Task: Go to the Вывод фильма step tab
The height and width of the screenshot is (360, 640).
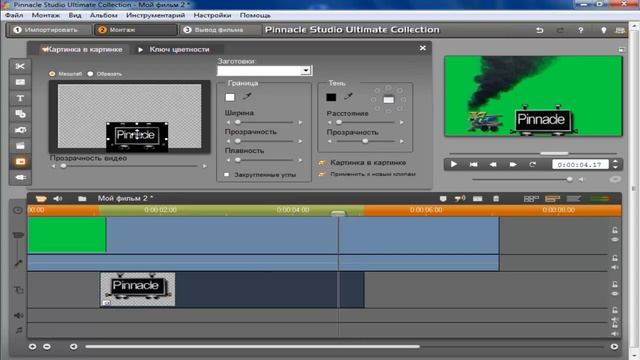Action: tap(219, 30)
